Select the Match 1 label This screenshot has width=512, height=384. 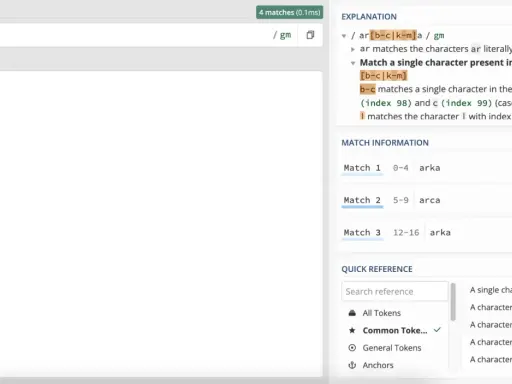362,168
